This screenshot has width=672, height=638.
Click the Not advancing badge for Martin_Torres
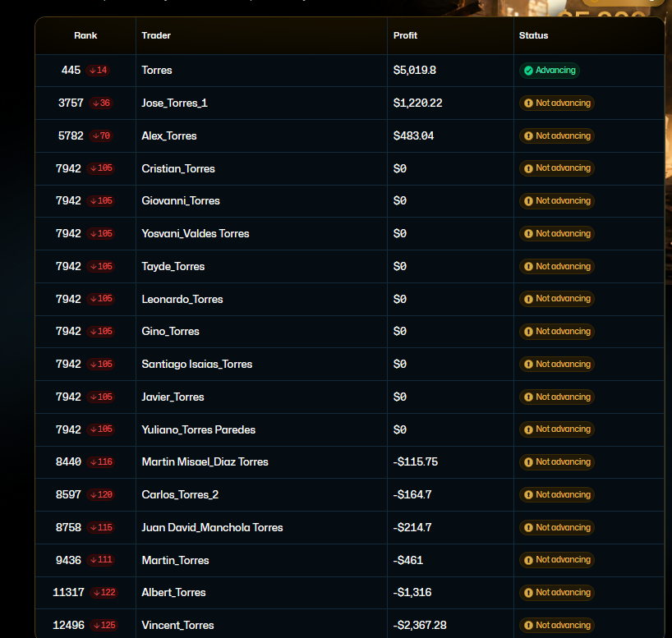click(557, 560)
